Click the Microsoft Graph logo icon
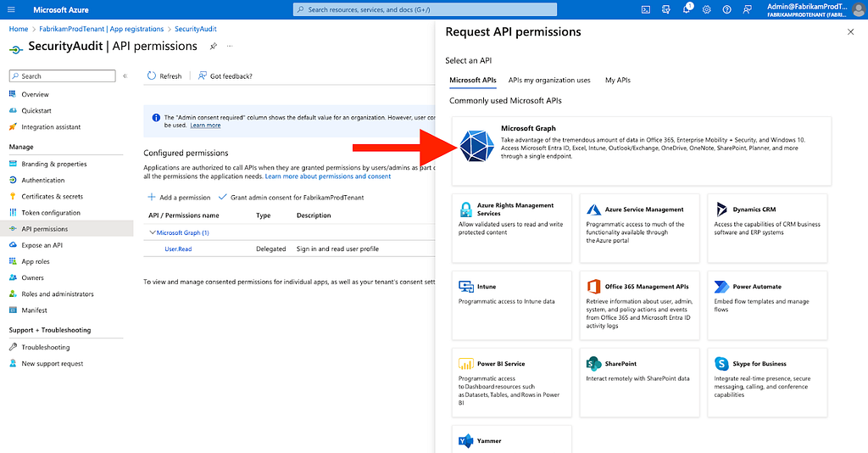This screenshot has height=453, width=868. (x=476, y=146)
